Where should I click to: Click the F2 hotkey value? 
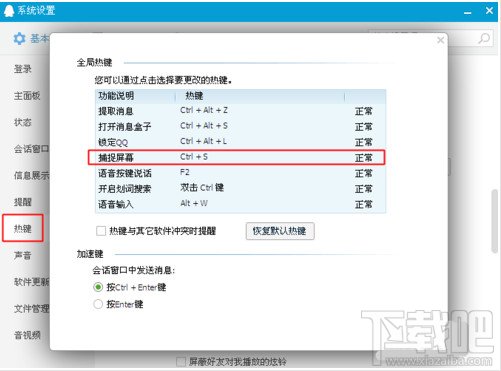(185, 172)
